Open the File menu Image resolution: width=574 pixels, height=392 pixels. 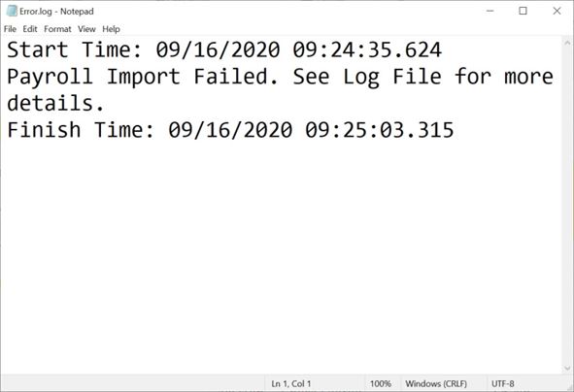coord(10,29)
